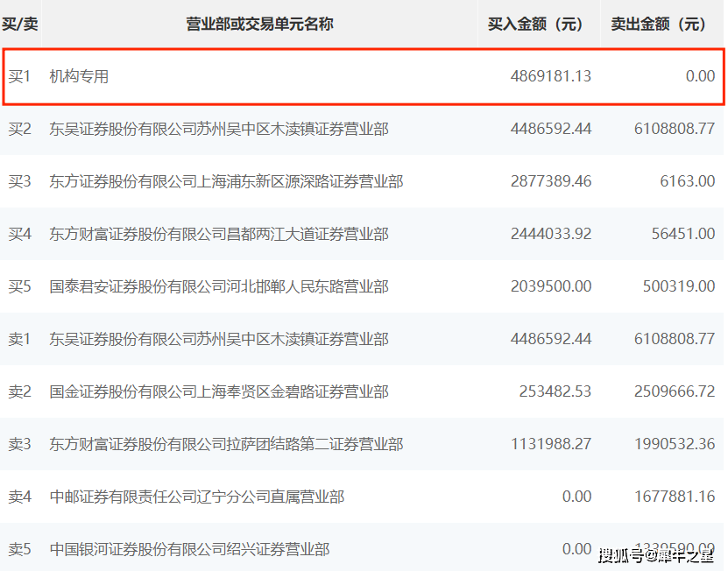Screen dimensions: 728x571
Task: Sort by the 买入金额（元） header
Action: point(535,25)
